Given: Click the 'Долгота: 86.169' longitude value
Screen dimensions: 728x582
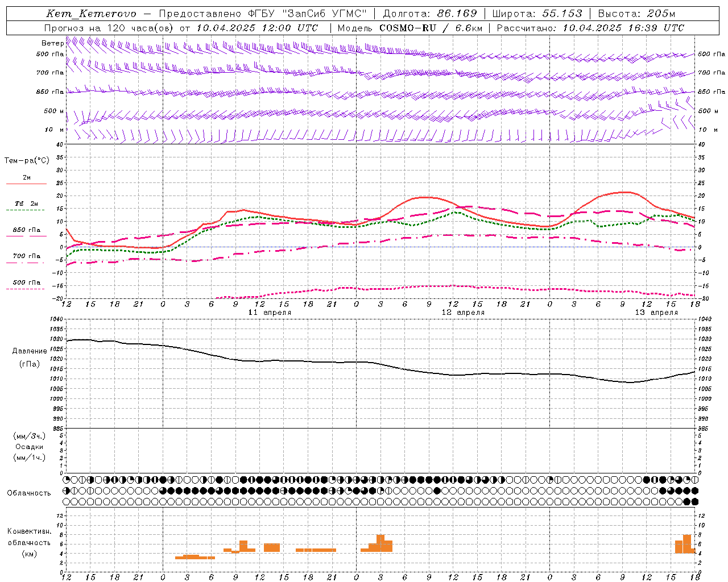Looking at the screenshot, I should click(x=430, y=14).
